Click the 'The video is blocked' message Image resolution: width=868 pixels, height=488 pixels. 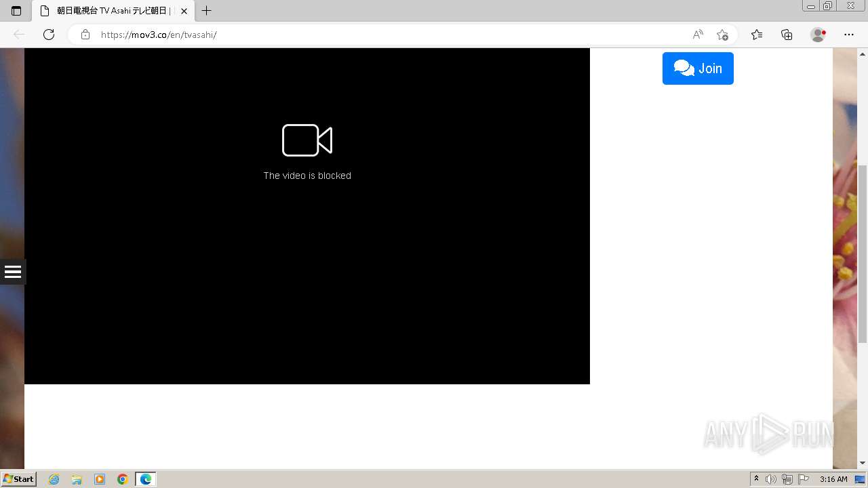coord(307,176)
